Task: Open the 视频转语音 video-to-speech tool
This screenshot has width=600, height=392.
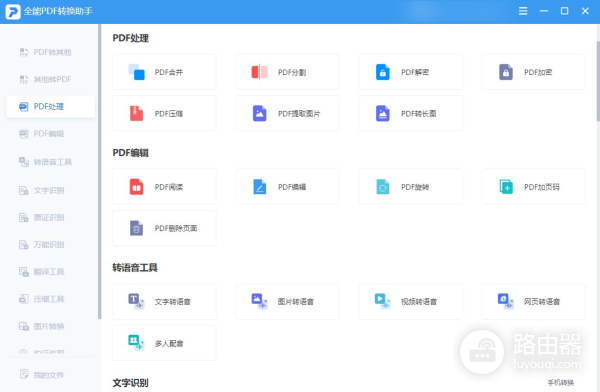Action: 411,302
